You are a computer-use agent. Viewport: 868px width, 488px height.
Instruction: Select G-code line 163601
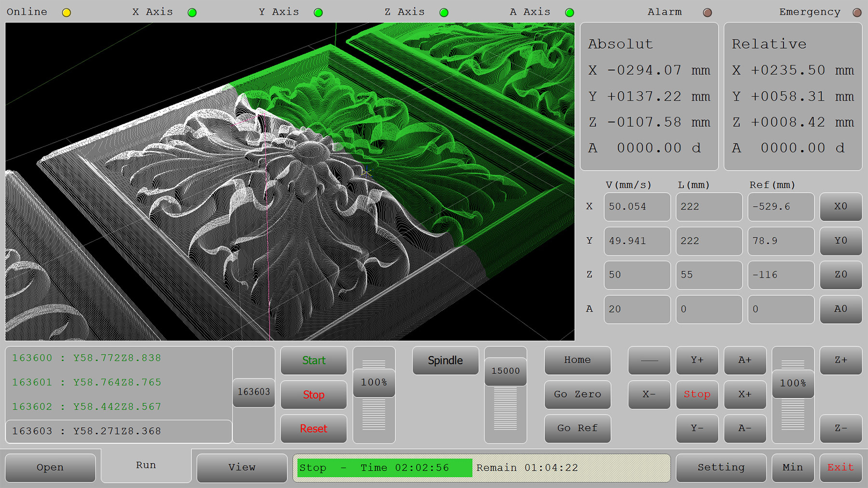coord(87,382)
